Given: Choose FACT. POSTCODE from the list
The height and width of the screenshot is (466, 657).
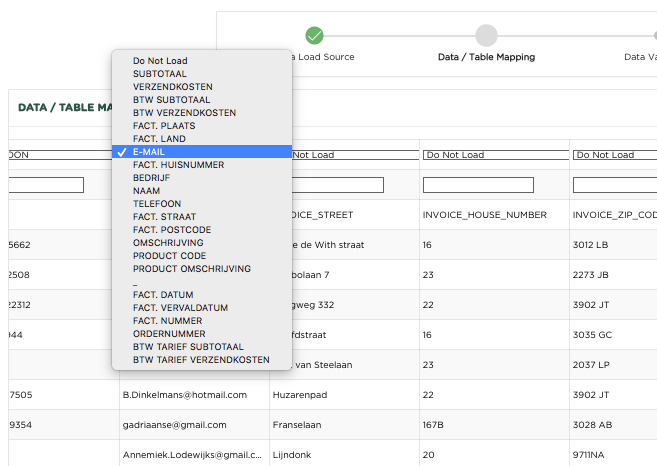Looking at the screenshot, I should point(171,230).
